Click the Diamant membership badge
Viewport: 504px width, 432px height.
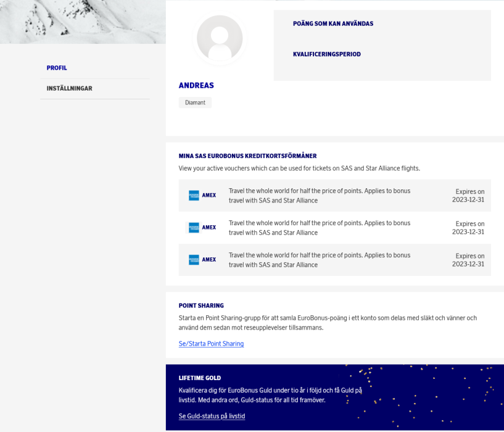click(x=195, y=102)
